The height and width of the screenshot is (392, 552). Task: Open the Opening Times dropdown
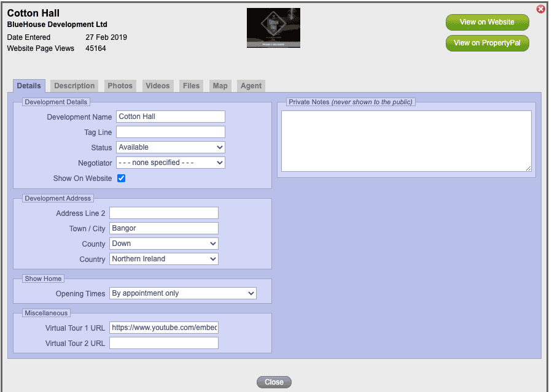click(x=182, y=293)
